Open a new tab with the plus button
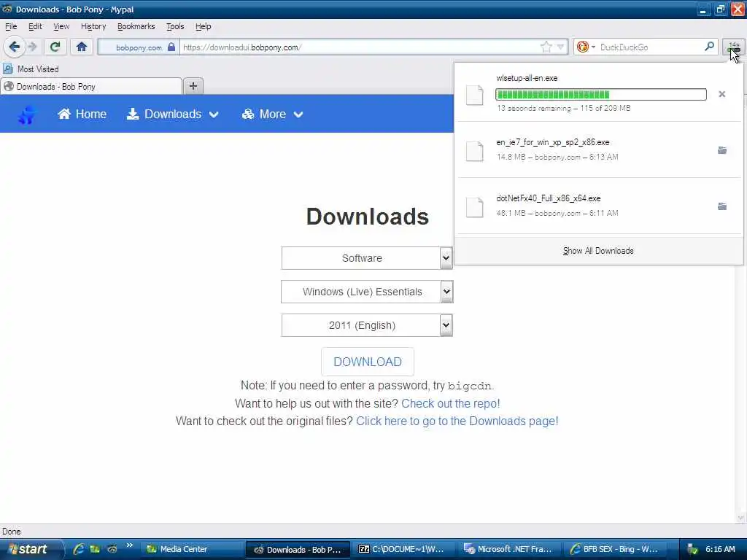Screen dimensions: 747x560 (x=193, y=86)
